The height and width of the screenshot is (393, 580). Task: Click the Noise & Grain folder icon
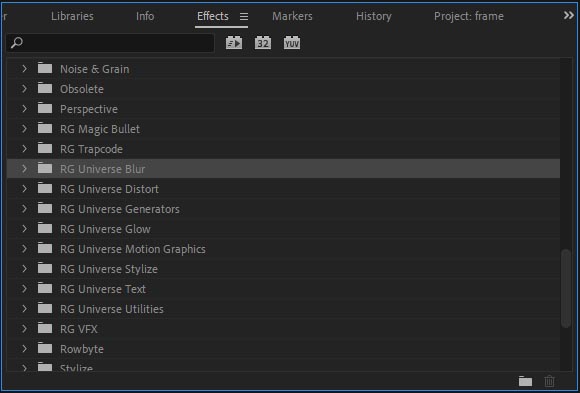tap(45, 68)
